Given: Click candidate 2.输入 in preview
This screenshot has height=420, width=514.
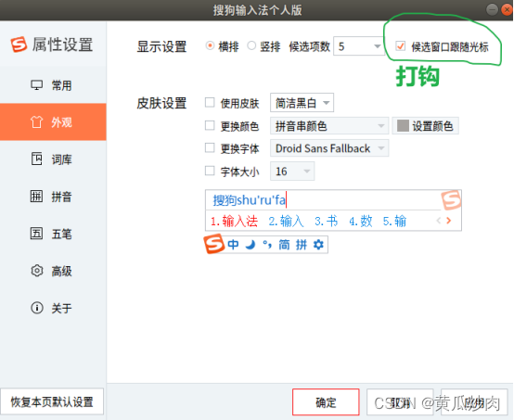Looking at the screenshot, I should click(x=286, y=222).
